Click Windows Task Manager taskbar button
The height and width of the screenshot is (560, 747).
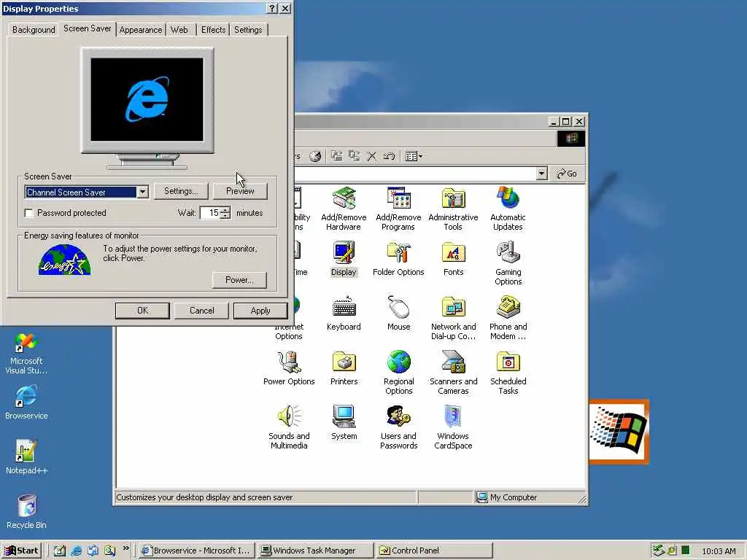tap(315, 551)
